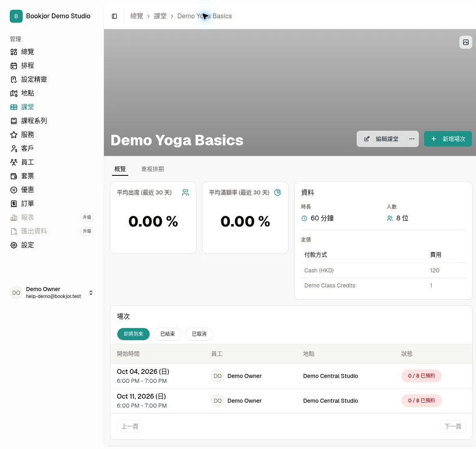Click the 0 / 8 已預約 badge for Oct 04

(421, 376)
